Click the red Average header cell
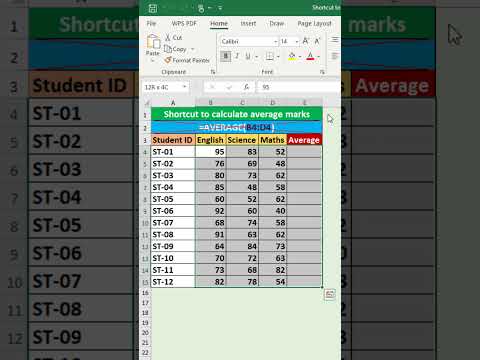 tap(304, 140)
